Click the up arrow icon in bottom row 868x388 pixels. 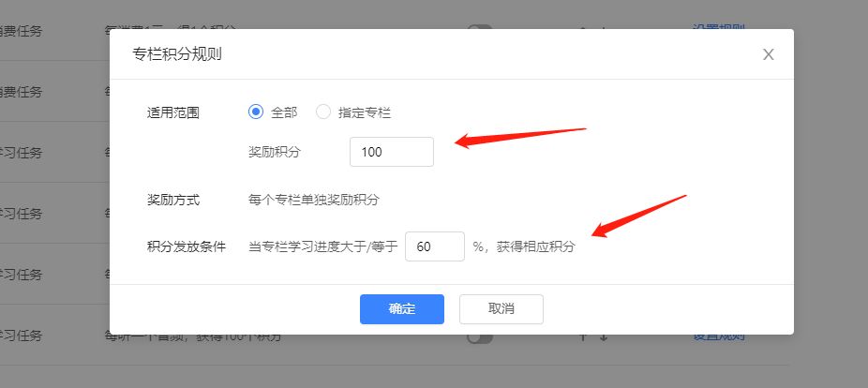[582, 336]
